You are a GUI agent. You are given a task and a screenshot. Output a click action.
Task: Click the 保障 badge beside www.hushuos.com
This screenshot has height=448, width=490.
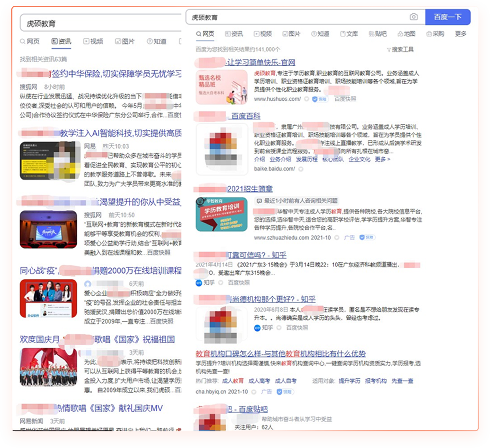[320, 99]
